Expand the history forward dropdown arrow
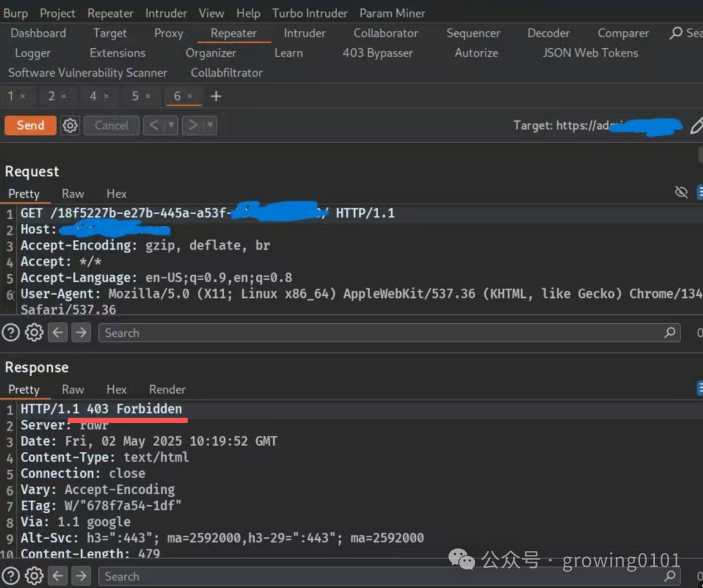The height and width of the screenshot is (588, 703). click(210, 126)
